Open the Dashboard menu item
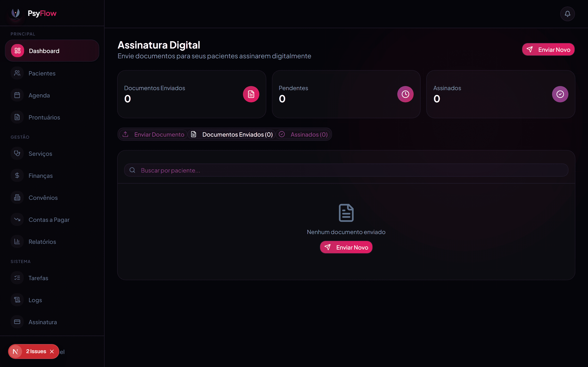 [x=52, y=51]
